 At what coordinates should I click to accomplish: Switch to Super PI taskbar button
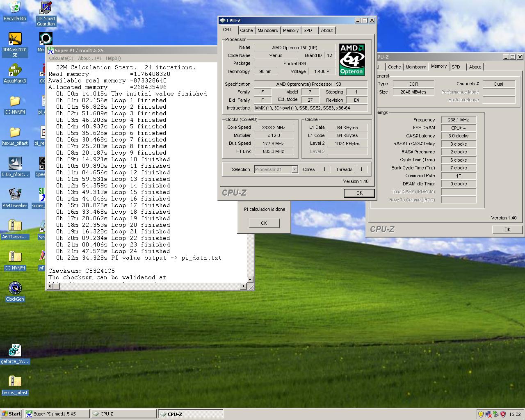[x=57, y=414]
